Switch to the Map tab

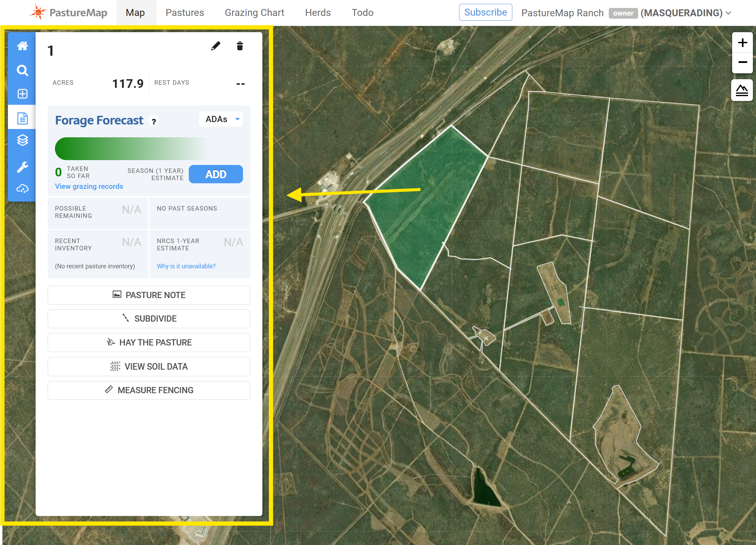click(135, 13)
